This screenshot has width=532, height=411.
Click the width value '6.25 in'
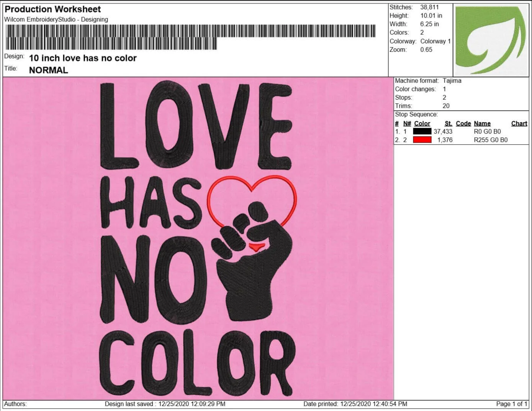pyautogui.click(x=429, y=24)
